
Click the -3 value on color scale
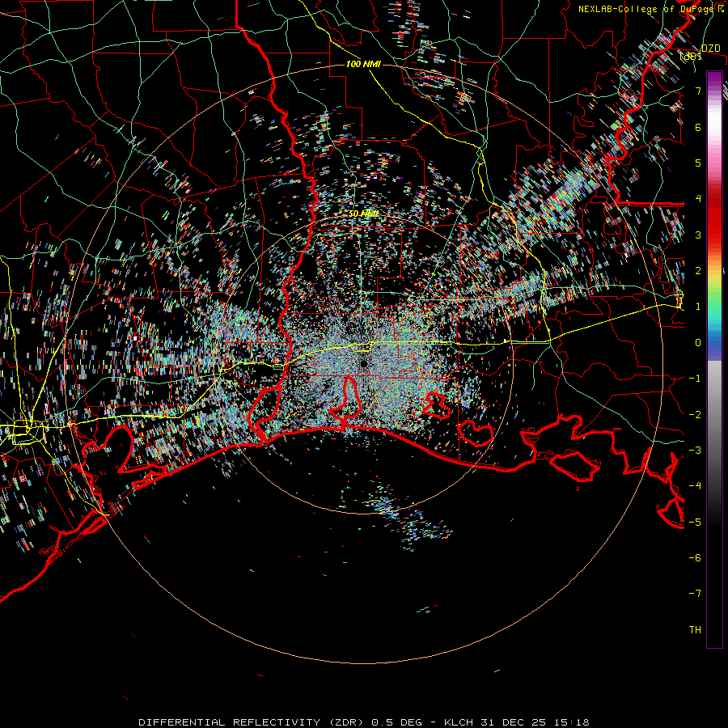point(695,451)
